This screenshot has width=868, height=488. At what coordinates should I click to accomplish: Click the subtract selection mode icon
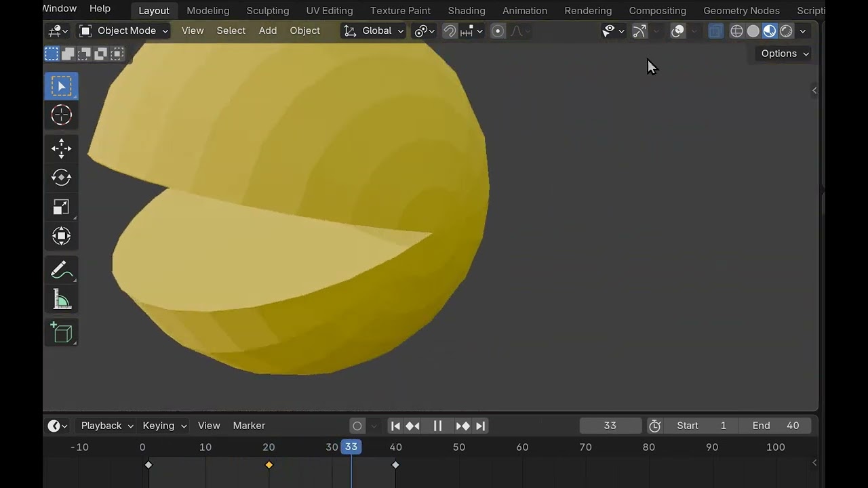(x=84, y=54)
